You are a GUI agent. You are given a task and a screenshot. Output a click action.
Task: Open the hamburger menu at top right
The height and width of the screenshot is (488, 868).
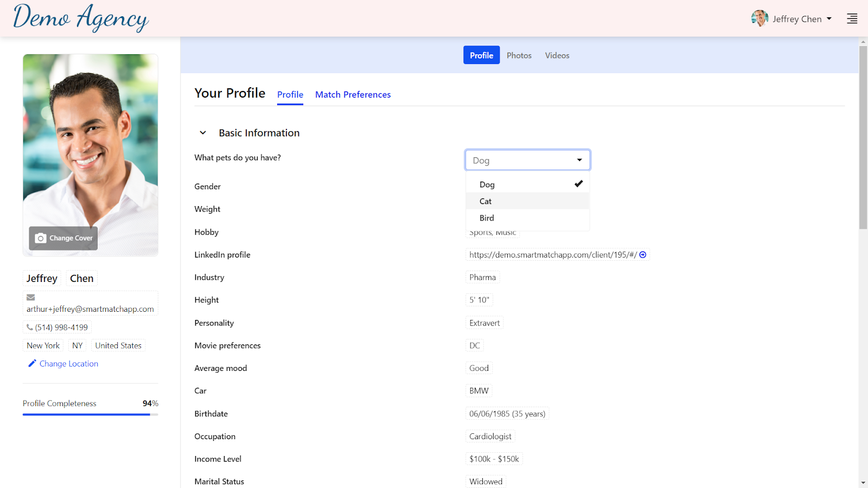(x=852, y=18)
